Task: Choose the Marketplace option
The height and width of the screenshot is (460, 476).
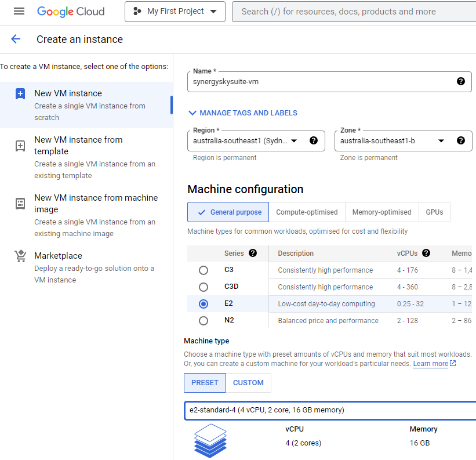Action: (x=86, y=267)
